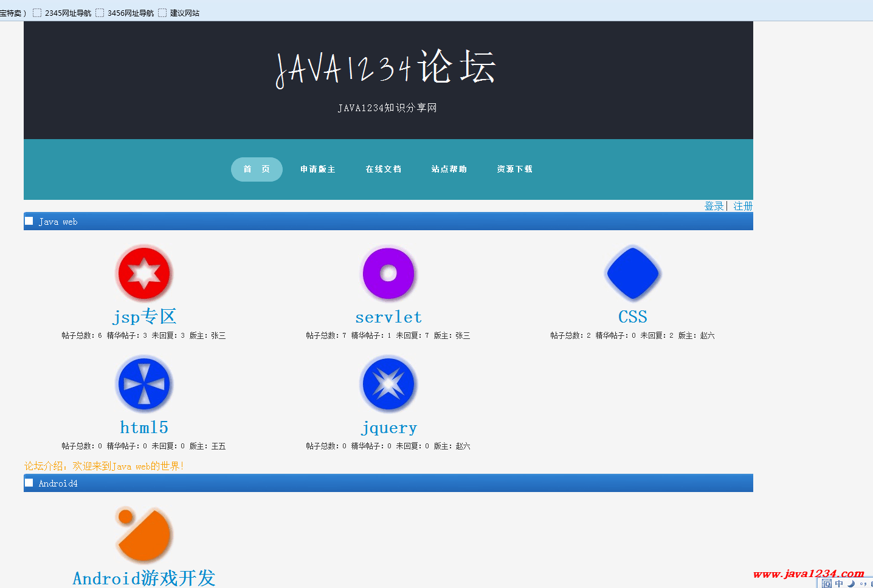The height and width of the screenshot is (588, 873).
Task: Click the 建议网站 bookmark label
Action: [x=185, y=13]
